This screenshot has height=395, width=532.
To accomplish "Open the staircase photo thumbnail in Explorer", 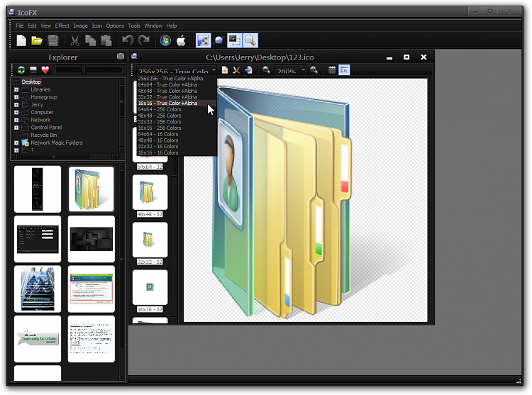I will [38, 289].
